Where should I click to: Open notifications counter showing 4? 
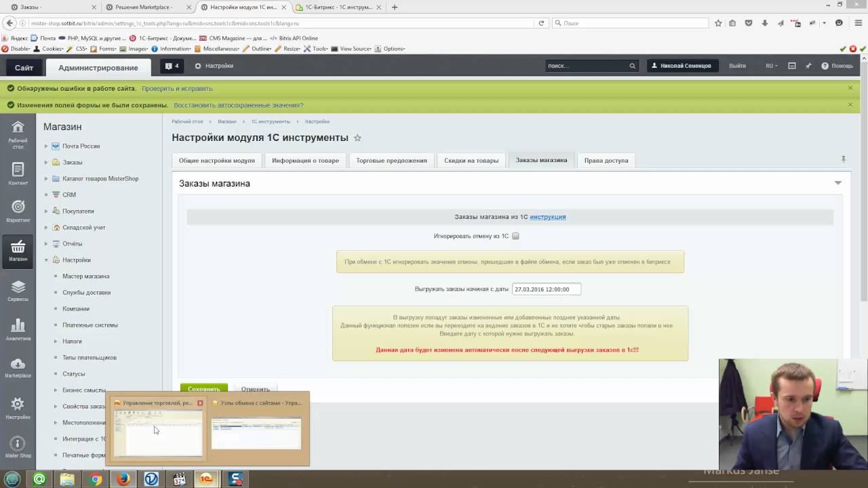(172, 66)
